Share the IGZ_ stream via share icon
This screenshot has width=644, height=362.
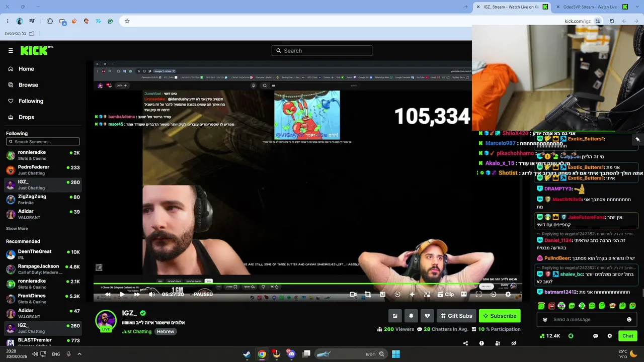[465, 343]
